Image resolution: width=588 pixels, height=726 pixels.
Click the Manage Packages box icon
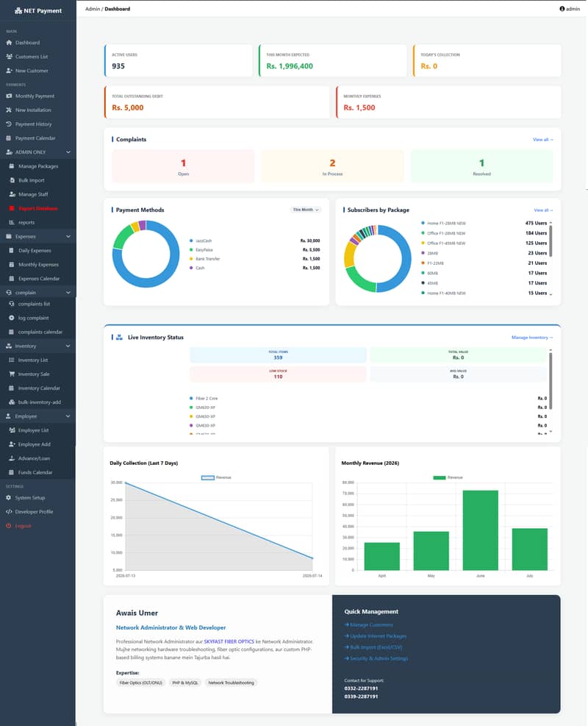12,166
